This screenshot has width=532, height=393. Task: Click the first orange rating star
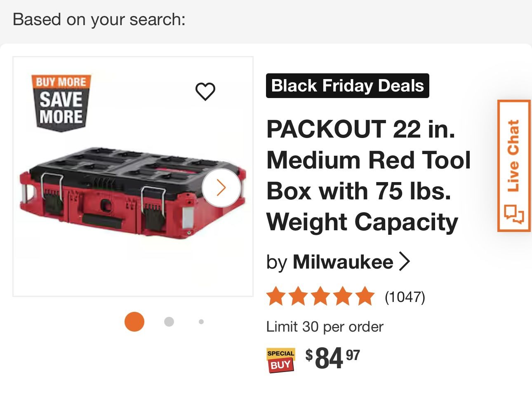(x=275, y=297)
